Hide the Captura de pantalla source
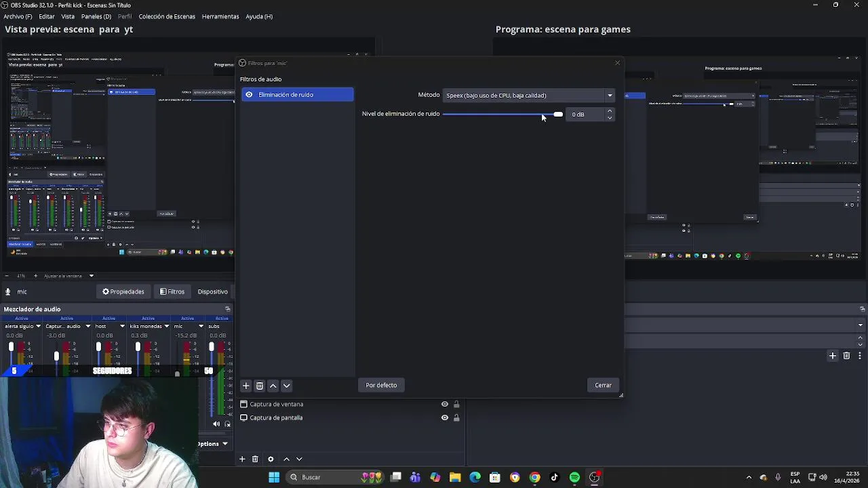This screenshot has width=868, height=488. click(445, 418)
